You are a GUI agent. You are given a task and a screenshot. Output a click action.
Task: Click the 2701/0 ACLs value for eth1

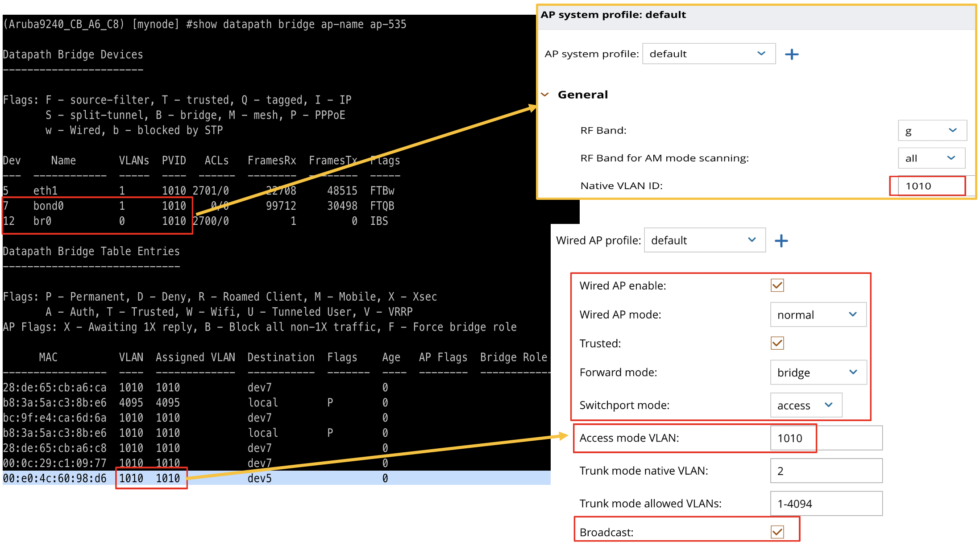(211, 191)
